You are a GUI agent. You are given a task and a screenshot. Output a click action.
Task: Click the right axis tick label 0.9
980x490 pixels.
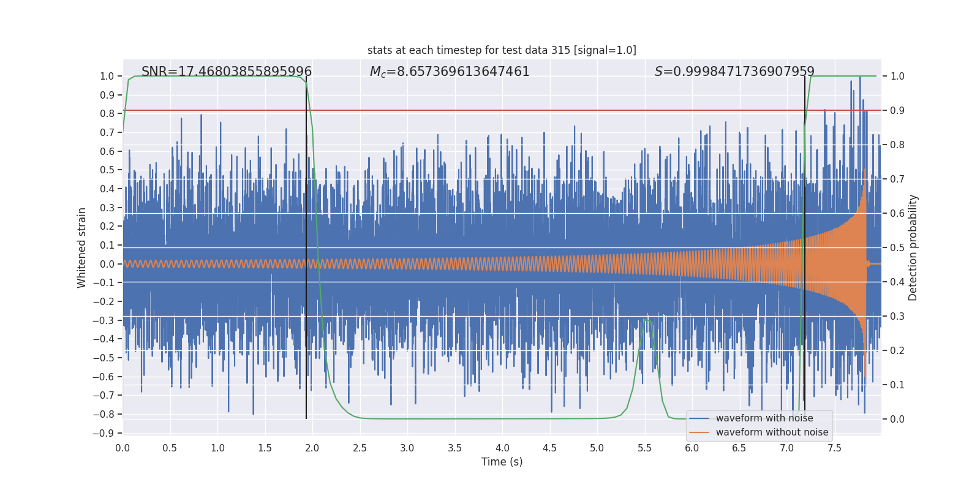(x=897, y=111)
